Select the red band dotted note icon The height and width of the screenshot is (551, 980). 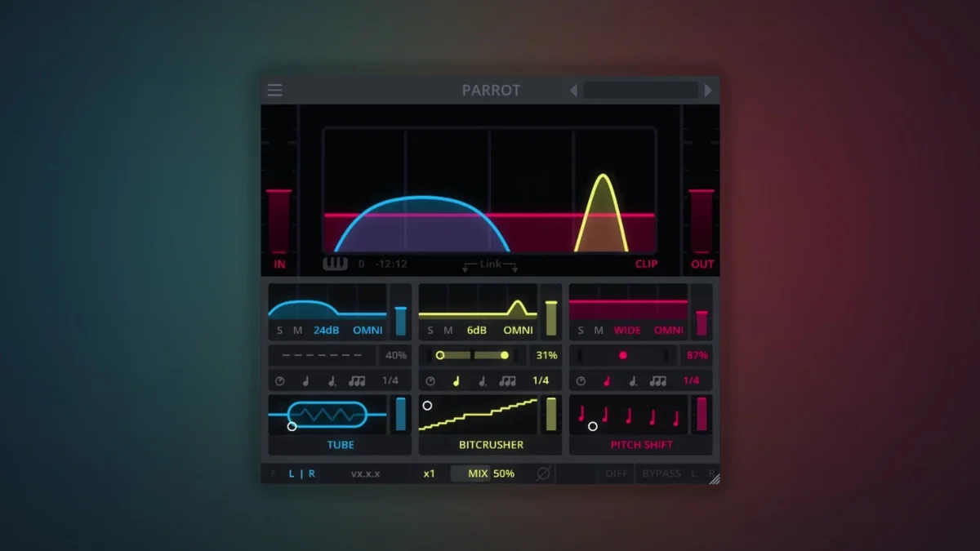(x=632, y=381)
